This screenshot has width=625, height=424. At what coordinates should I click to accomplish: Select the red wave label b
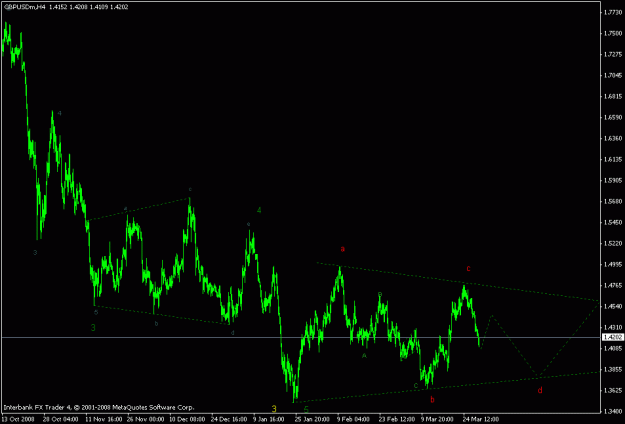[432, 400]
